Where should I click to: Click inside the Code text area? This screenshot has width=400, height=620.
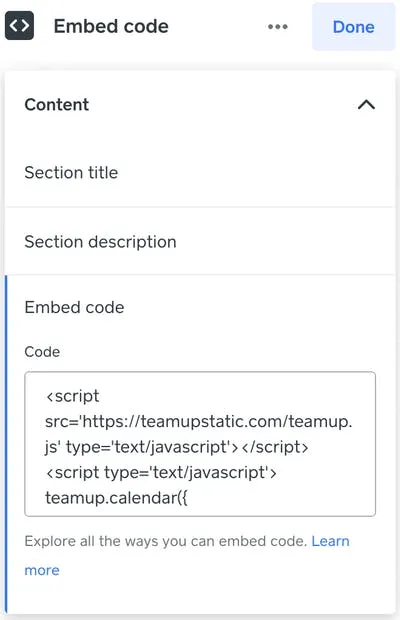[200, 444]
